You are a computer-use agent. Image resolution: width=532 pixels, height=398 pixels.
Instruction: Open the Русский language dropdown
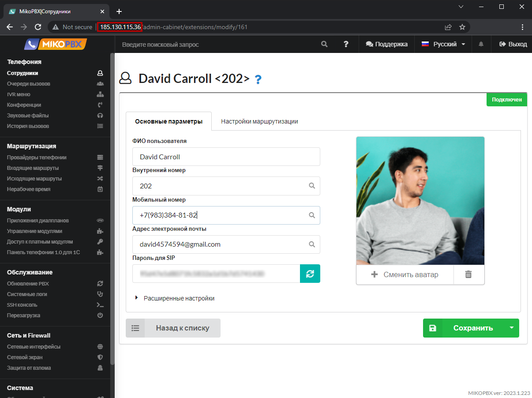(443, 44)
